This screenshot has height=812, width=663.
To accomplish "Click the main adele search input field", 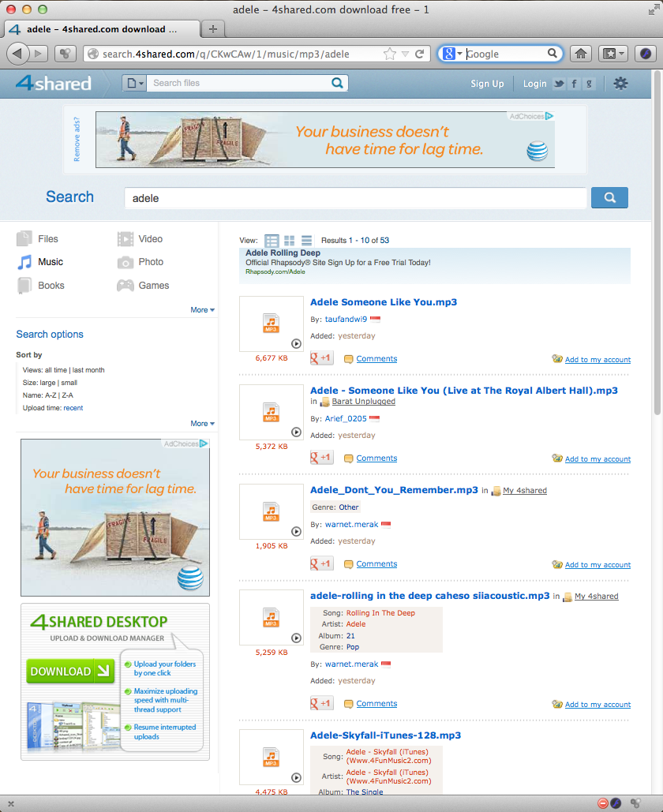I will coord(355,198).
